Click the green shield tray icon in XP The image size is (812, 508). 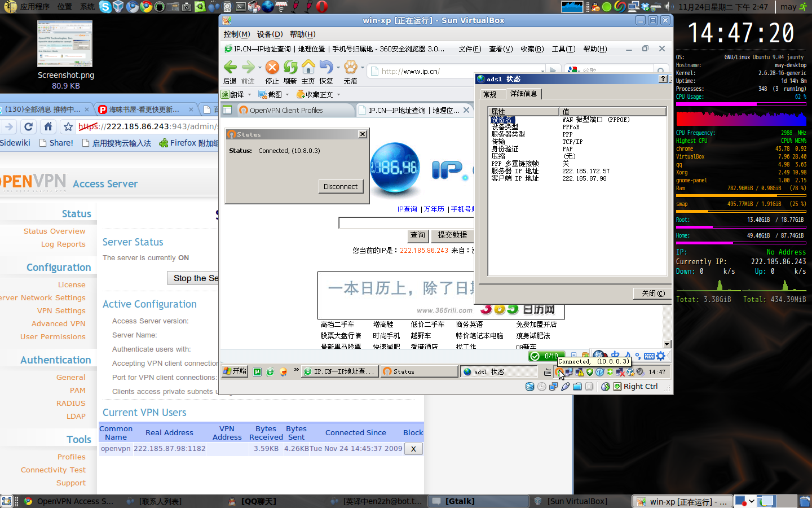click(x=590, y=372)
